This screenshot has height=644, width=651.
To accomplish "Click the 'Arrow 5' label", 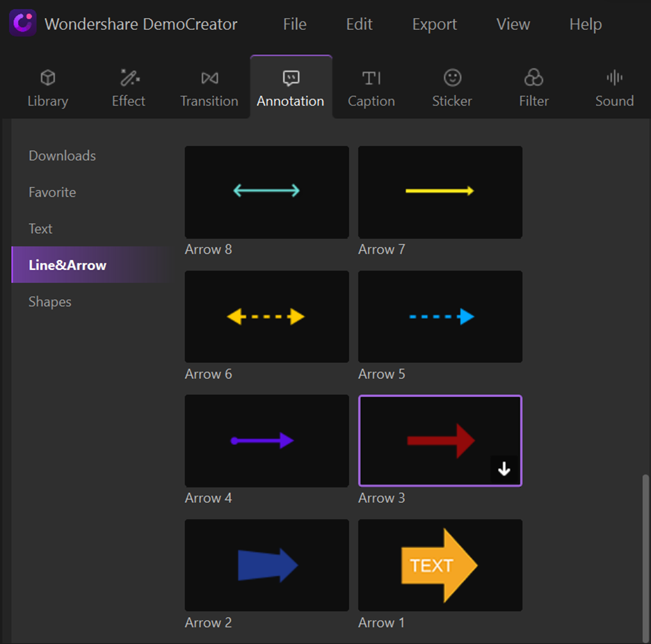I will [382, 374].
